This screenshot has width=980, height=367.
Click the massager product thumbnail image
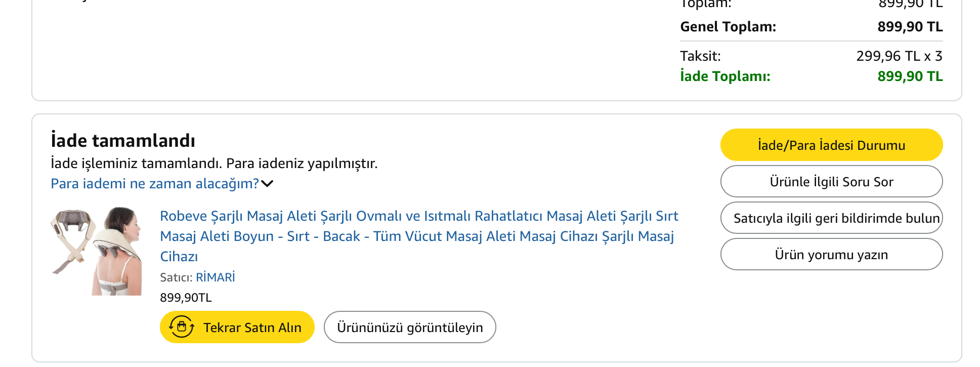point(96,251)
